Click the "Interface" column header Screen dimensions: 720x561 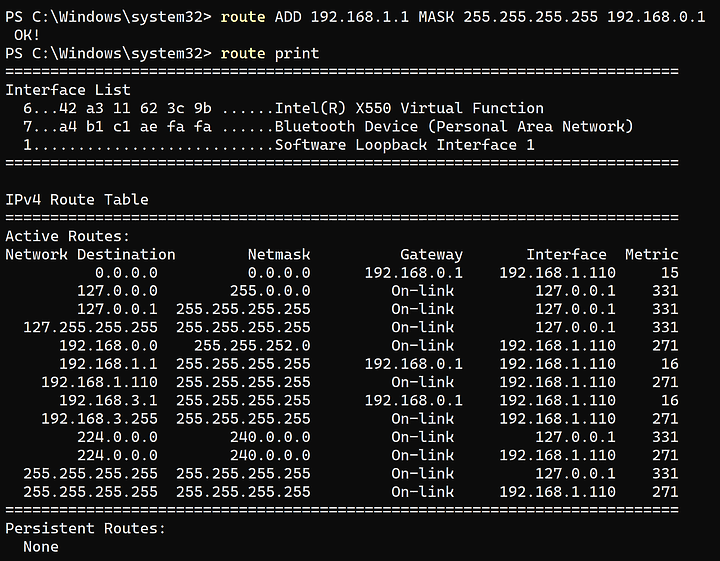pyautogui.click(x=566, y=254)
